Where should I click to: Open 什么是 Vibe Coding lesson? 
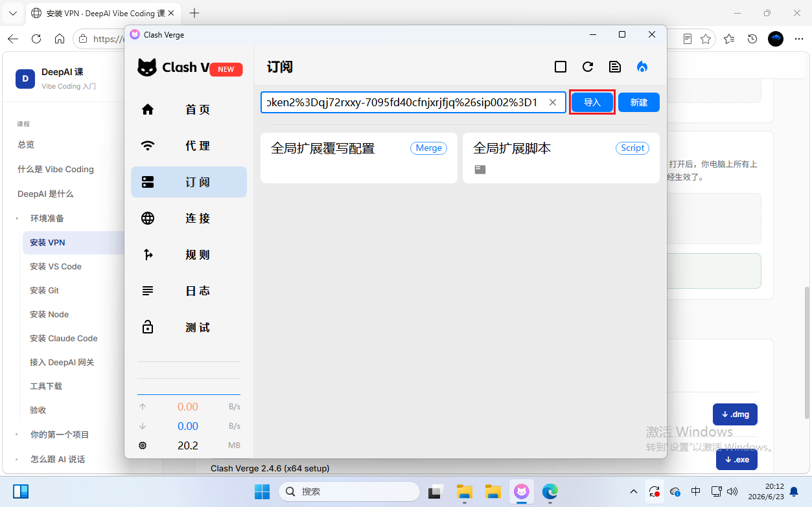tap(56, 169)
